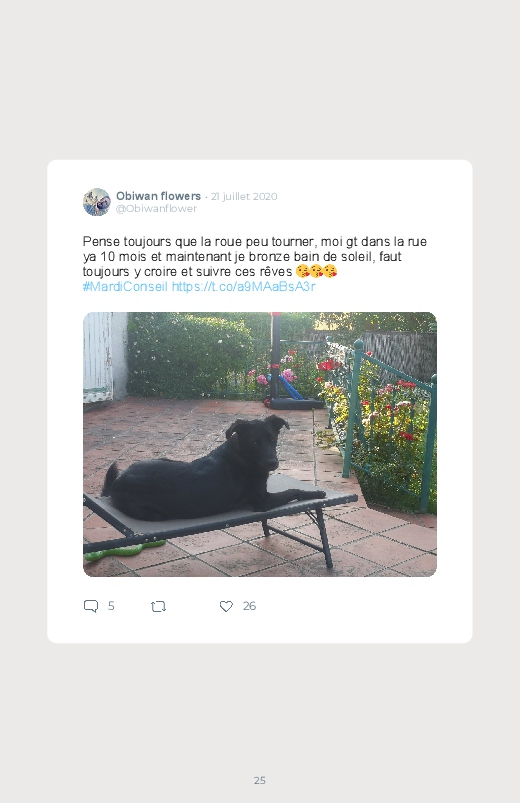The width and height of the screenshot is (520, 803).
Task: Follow the t.co/a9MAaBsA3r link
Action: [x=243, y=286]
